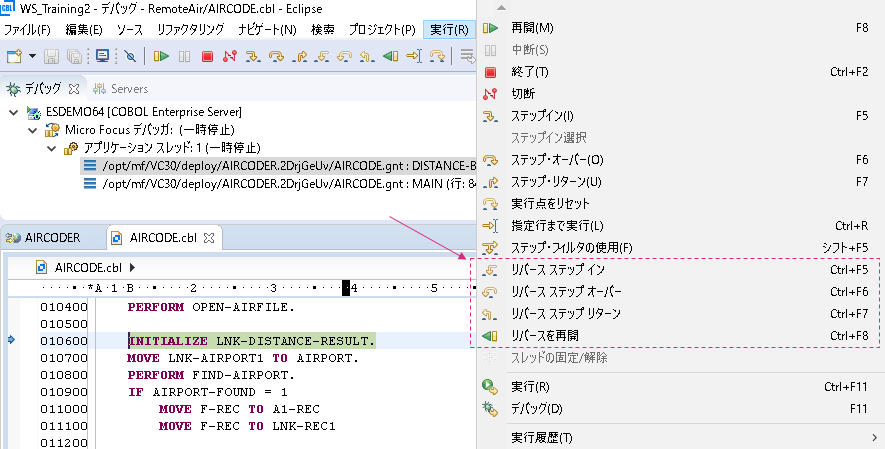Choose 実行(R) Ctrl+F11 menu entry
The height and width of the screenshot is (449, 885).
681,386
